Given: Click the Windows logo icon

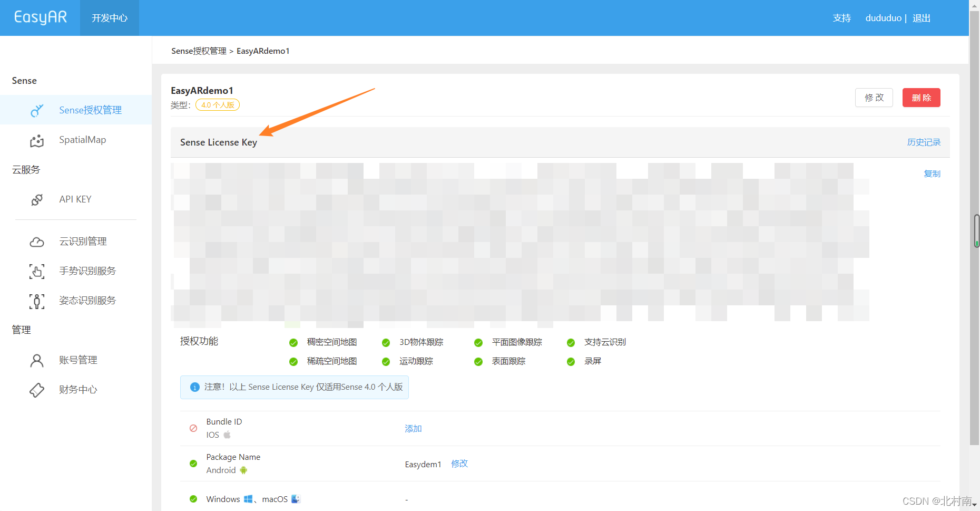Looking at the screenshot, I should 248,499.
